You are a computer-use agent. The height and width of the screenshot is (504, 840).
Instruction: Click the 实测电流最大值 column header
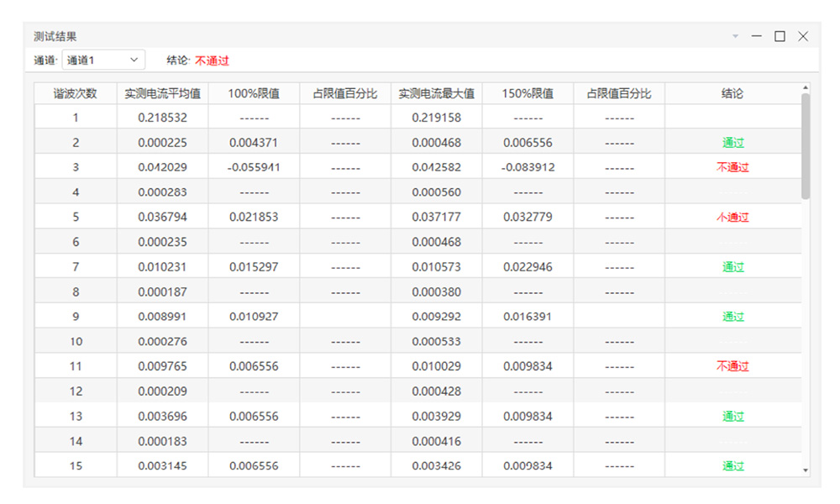point(437,94)
